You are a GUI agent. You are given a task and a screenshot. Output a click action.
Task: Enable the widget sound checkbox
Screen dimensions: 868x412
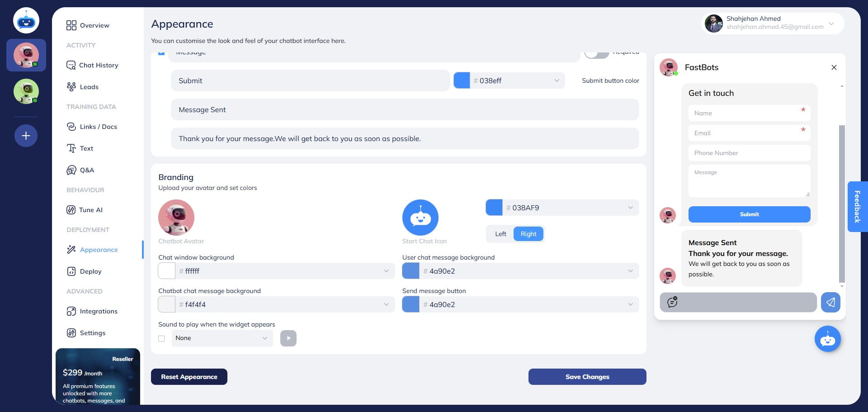pyautogui.click(x=161, y=339)
